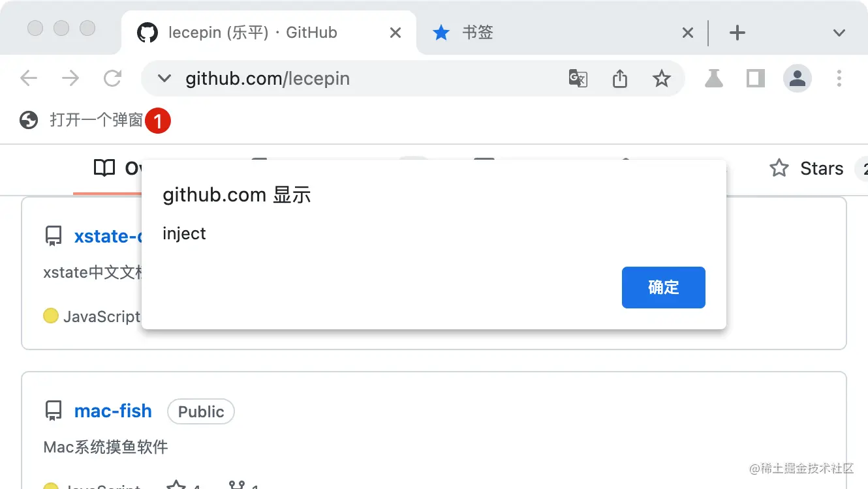Image resolution: width=868 pixels, height=489 pixels.
Task: Select the lecepin GitHub tab
Action: click(269, 33)
